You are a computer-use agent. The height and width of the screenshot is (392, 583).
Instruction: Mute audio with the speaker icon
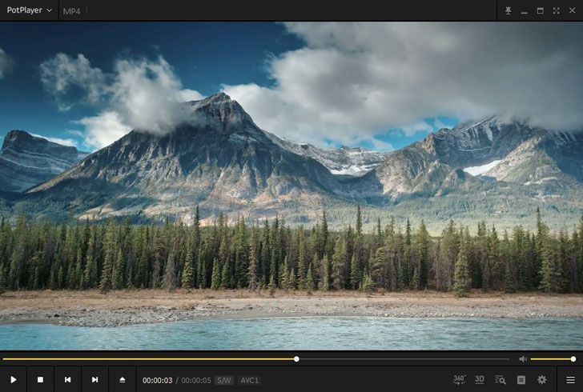tap(523, 359)
